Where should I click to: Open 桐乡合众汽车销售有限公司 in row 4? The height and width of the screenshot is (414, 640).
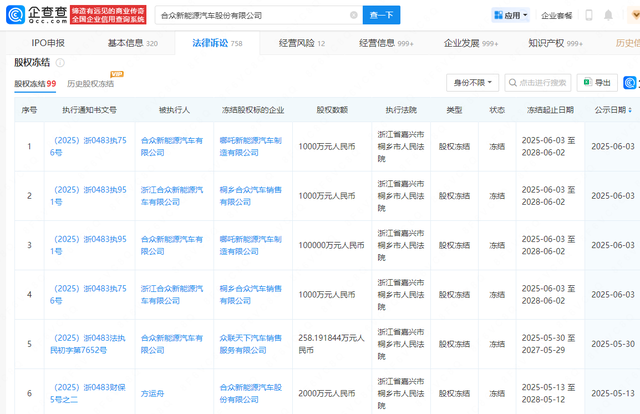point(251,294)
